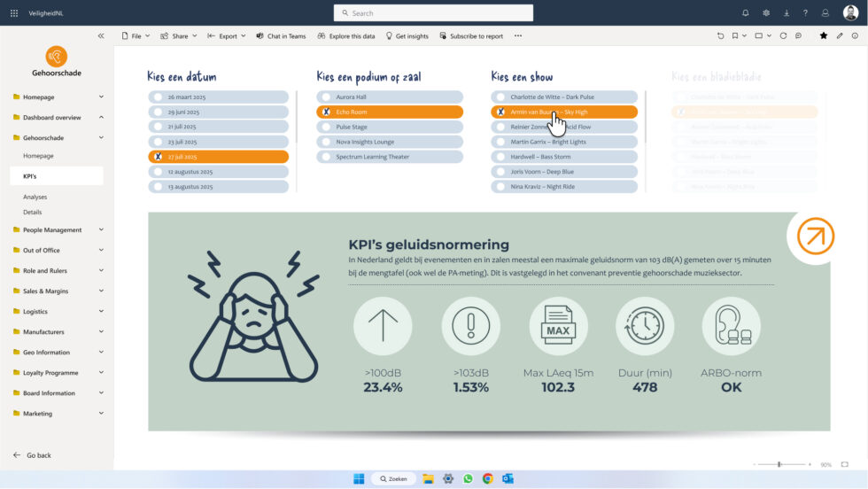Click the edit pencil icon

840,36
